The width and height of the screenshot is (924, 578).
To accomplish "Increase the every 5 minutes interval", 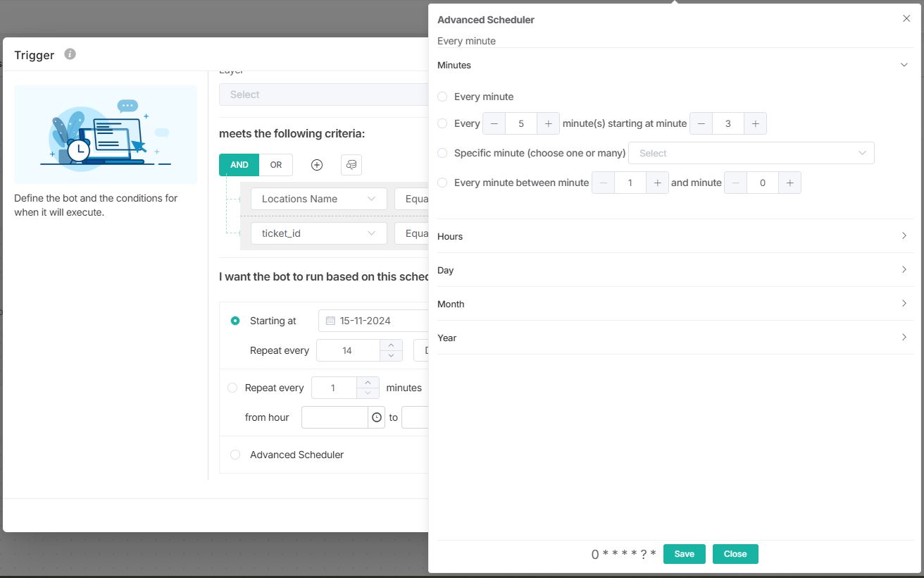I will click(548, 123).
